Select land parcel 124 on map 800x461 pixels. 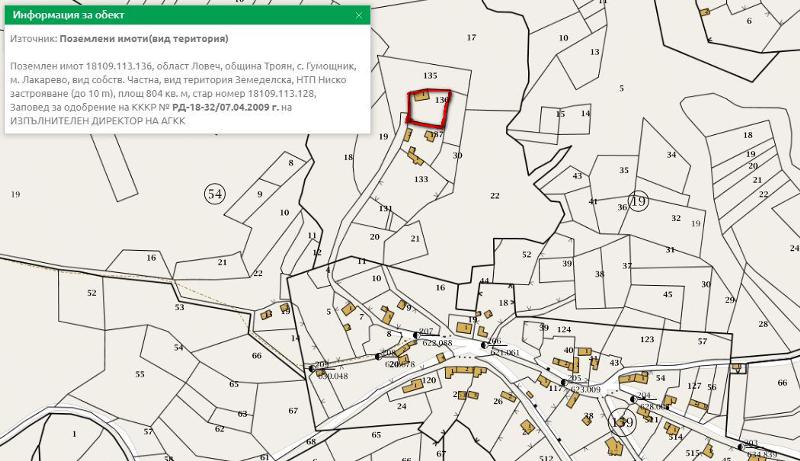[564, 329]
